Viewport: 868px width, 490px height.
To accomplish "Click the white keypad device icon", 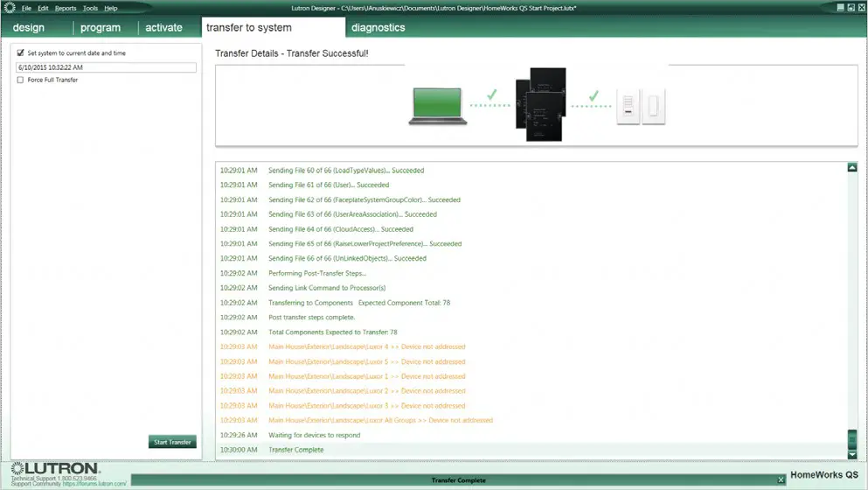I will click(628, 105).
